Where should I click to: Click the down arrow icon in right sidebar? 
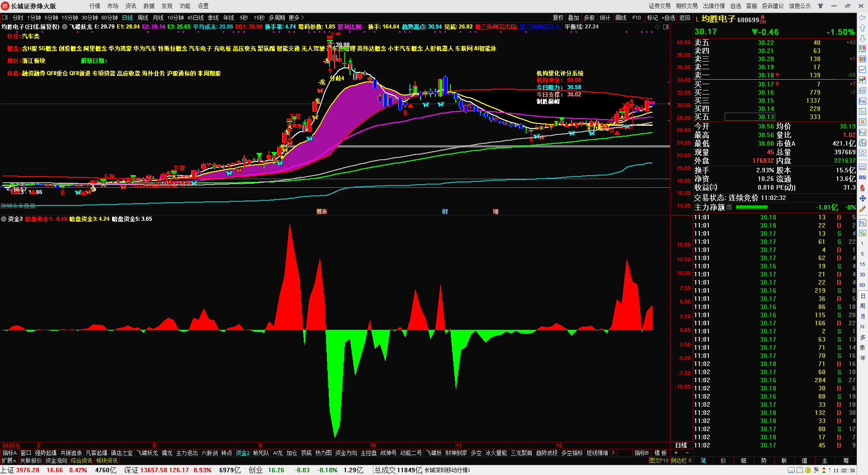pos(863,38)
